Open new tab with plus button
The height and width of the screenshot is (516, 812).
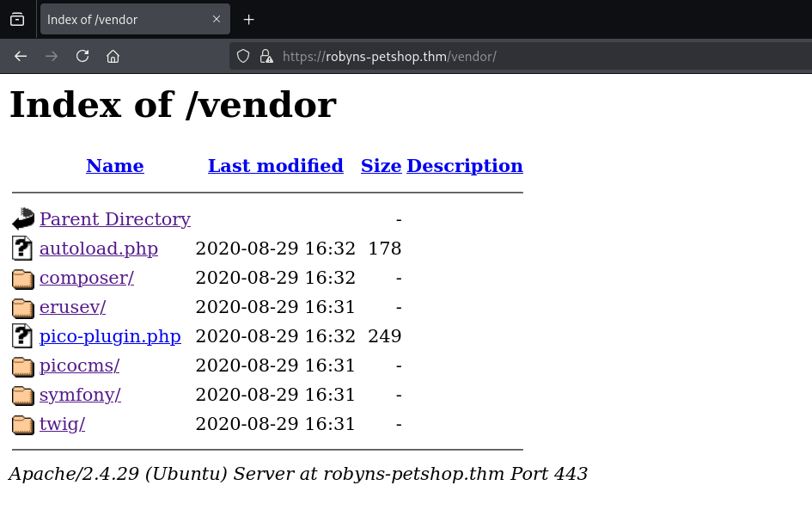tap(248, 20)
